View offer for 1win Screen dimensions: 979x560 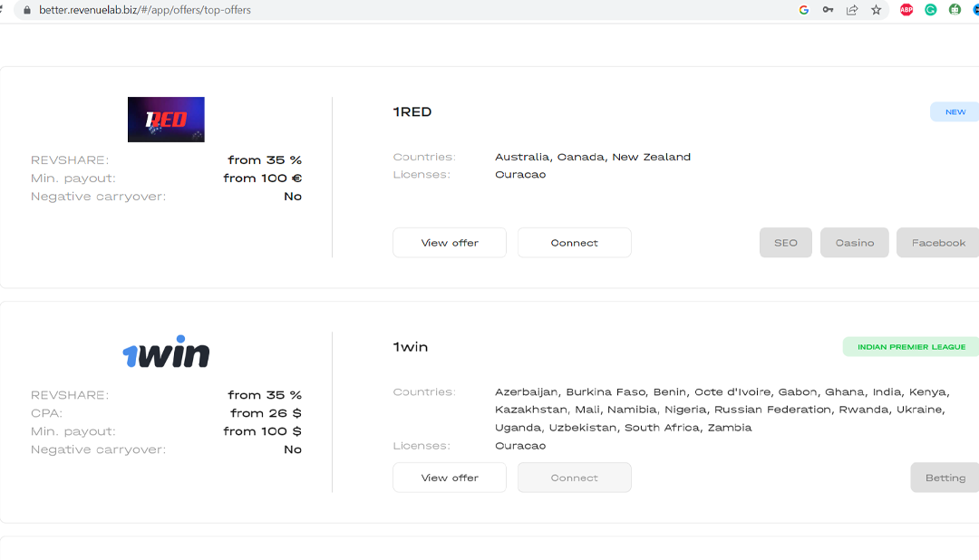click(x=450, y=478)
